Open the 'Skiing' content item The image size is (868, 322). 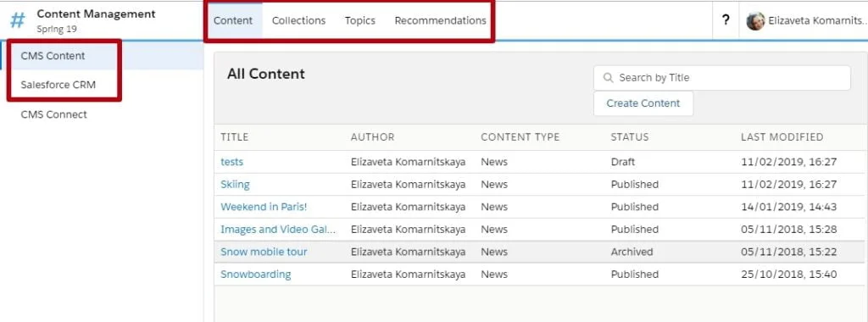[x=236, y=184]
